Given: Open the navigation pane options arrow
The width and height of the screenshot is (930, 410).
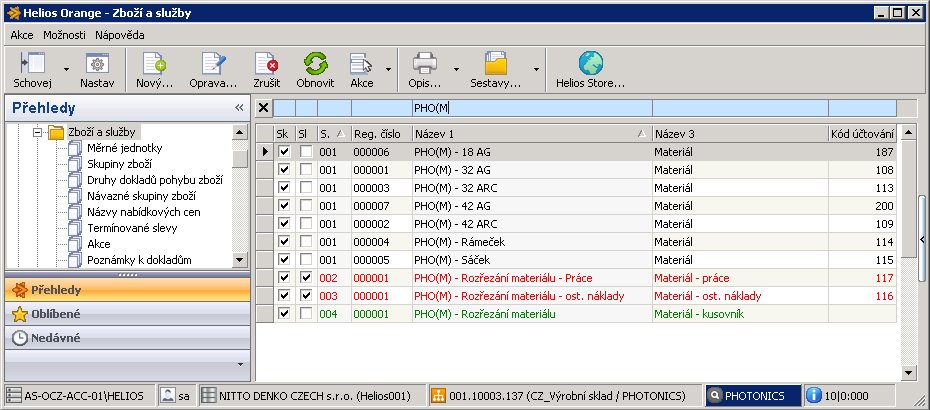Looking at the screenshot, I should 240,364.
